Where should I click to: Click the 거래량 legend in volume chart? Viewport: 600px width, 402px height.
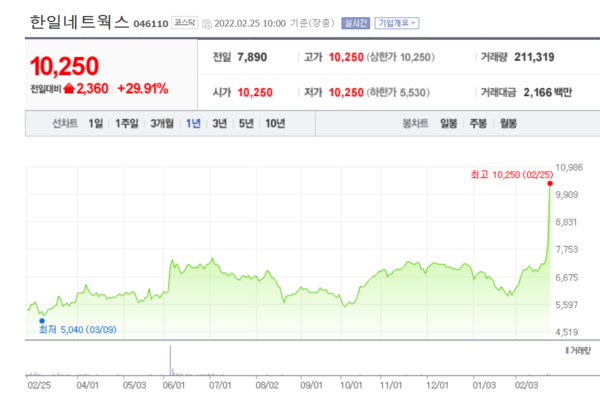pyautogui.click(x=578, y=351)
